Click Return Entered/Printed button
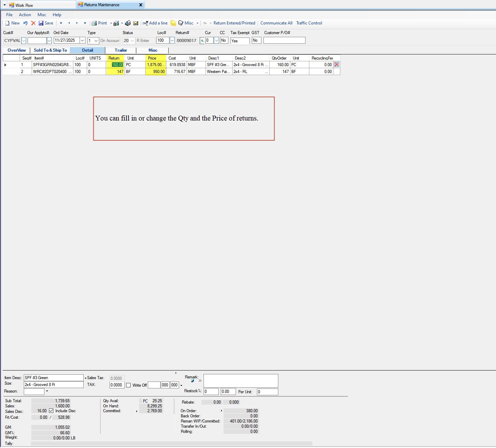This screenshot has width=496, height=448. (234, 23)
